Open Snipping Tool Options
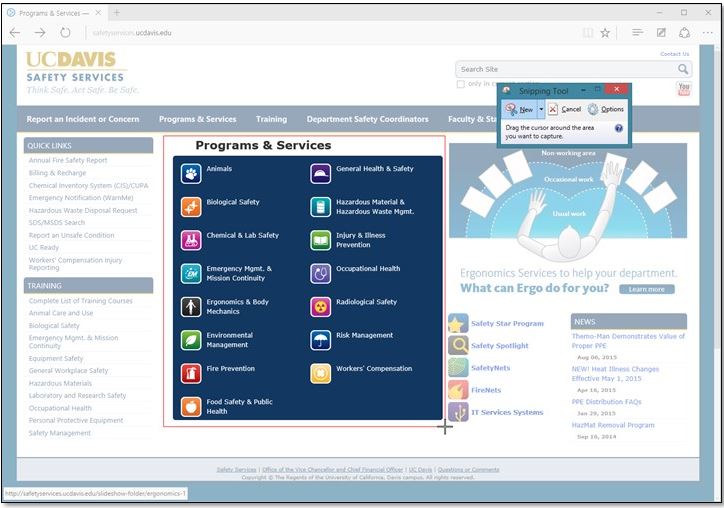The height and width of the screenshot is (508, 724). pyautogui.click(x=606, y=109)
